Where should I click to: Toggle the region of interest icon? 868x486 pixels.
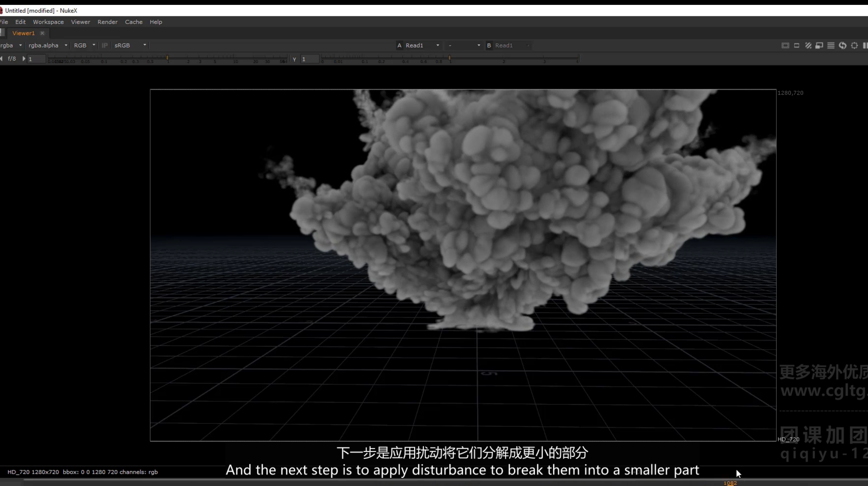click(x=854, y=45)
